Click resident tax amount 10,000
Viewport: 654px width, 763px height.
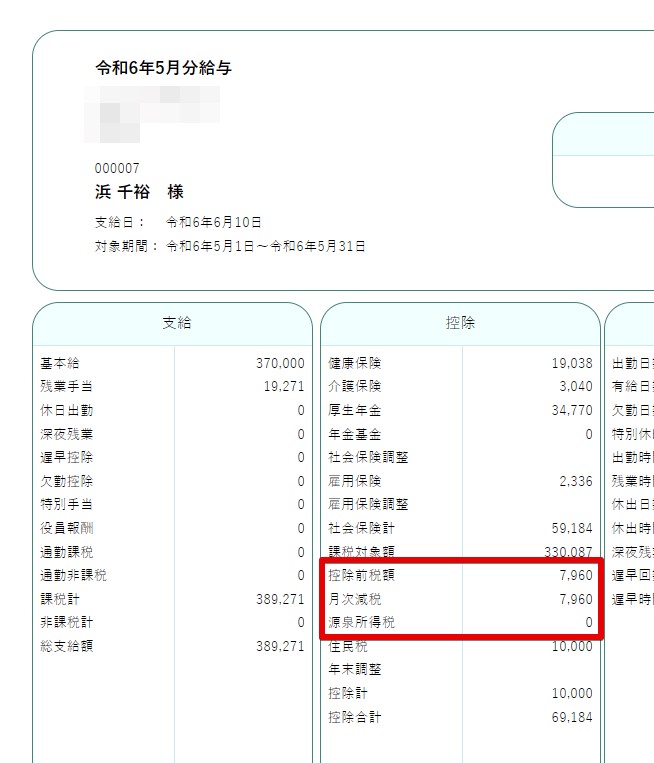click(x=572, y=647)
